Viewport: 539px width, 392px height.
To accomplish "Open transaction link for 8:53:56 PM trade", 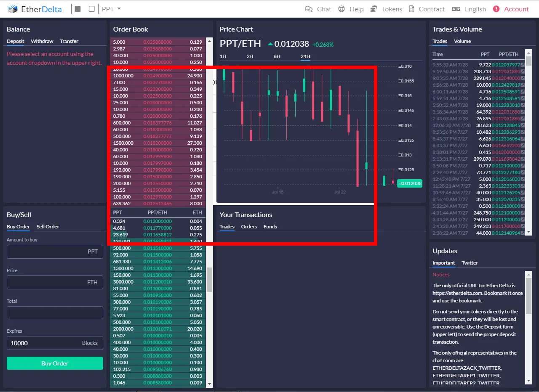I will (523, 132).
